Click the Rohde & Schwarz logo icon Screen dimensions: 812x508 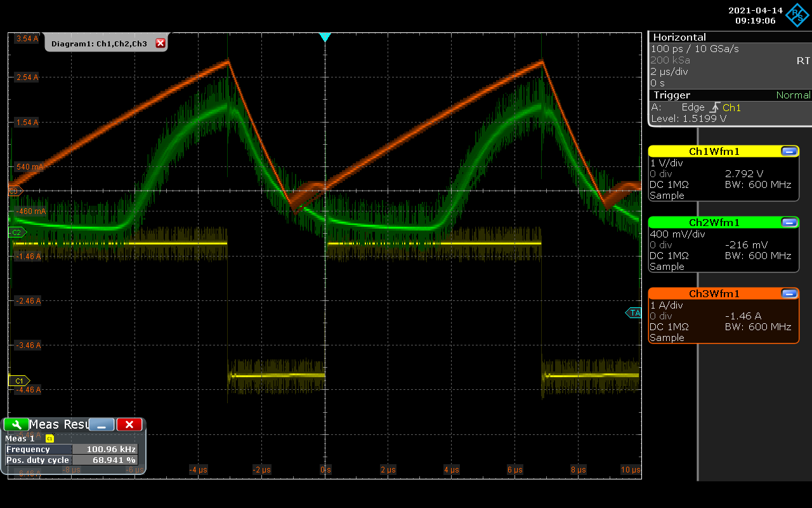[797, 15]
